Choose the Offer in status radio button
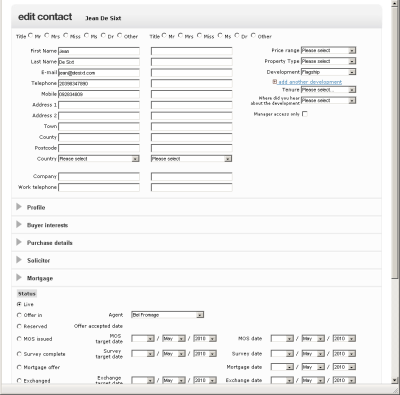Image resolution: width=400 pixels, height=395 pixels. 19,315
